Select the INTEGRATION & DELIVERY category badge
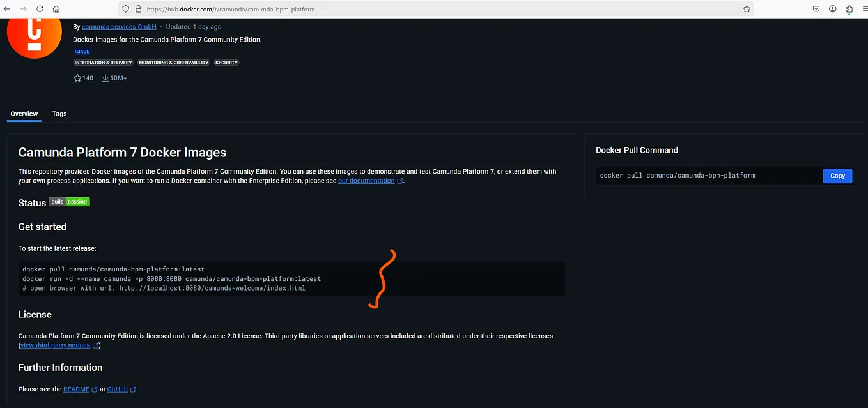Viewport: 868px width, 408px height. [x=103, y=63]
